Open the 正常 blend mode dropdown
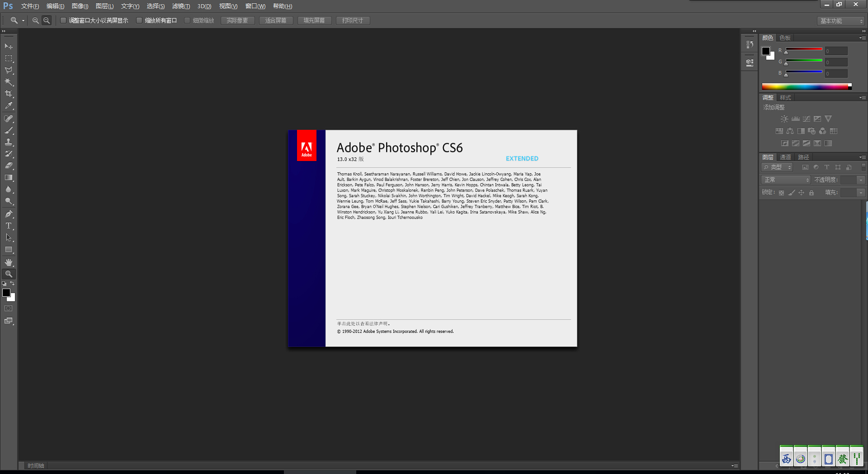This screenshot has height=474, width=868. [786, 180]
